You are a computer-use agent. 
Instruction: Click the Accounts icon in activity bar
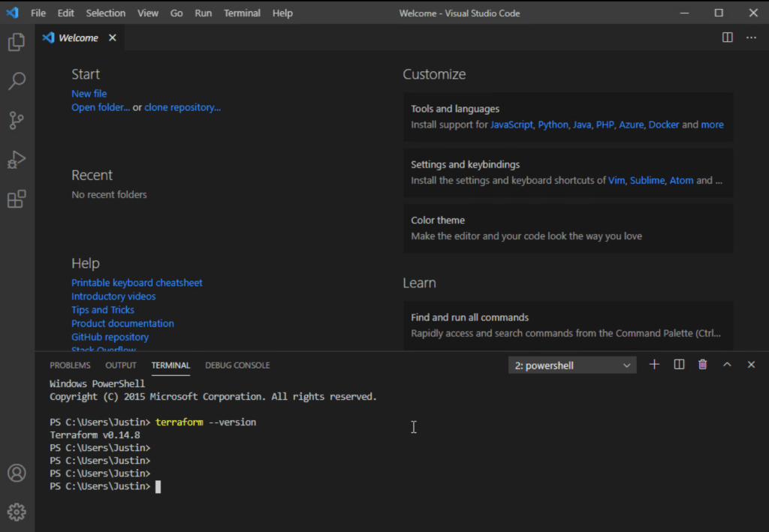coord(17,473)
